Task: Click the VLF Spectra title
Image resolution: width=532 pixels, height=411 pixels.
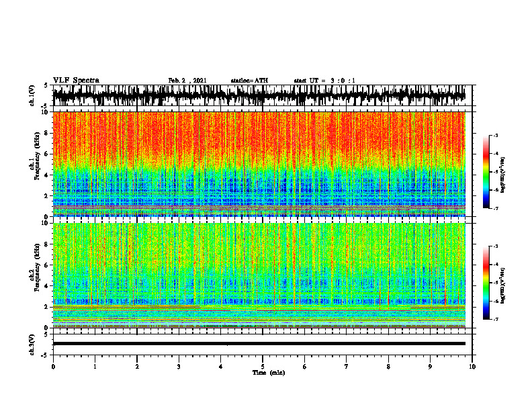Action: tap(76, 81)
